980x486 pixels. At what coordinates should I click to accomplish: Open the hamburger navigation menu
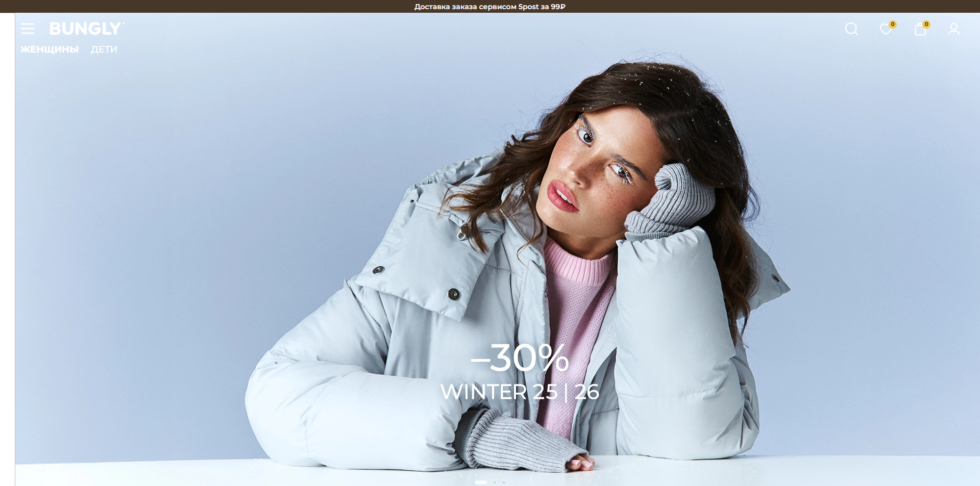(28, 29)
